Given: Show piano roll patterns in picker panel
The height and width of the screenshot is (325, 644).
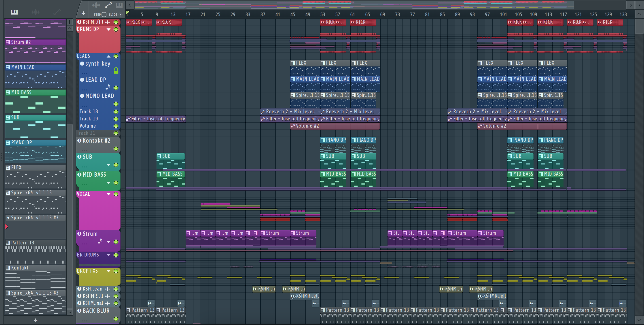Looking at the screenshot, I should pyautogui.click(x=14, y=12).
